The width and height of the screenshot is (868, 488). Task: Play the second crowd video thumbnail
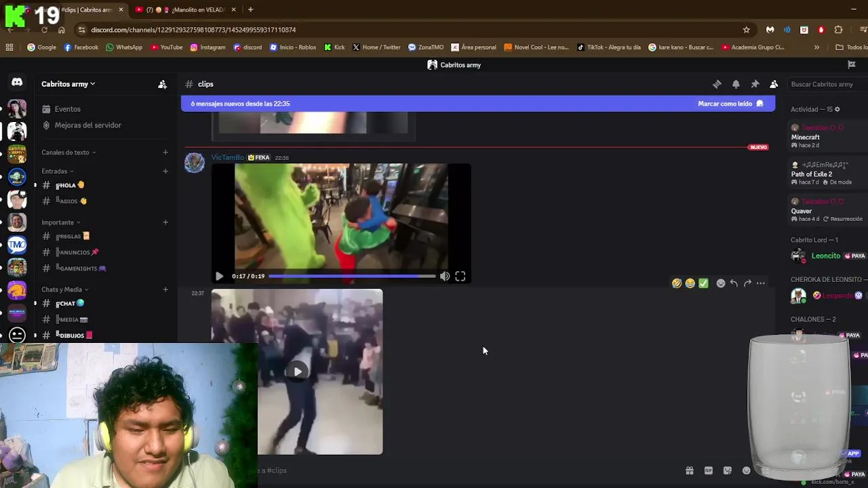(x=298, y=371)
